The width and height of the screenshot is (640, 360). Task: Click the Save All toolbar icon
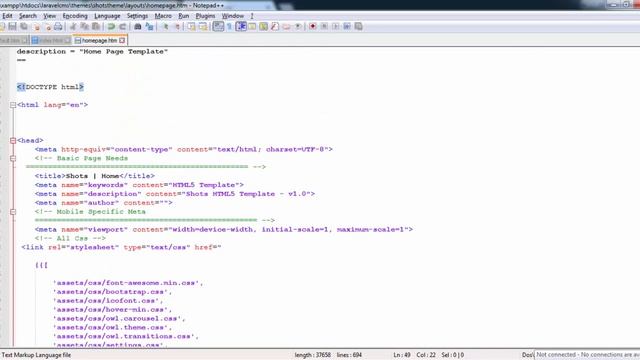(x=24, y=27)
